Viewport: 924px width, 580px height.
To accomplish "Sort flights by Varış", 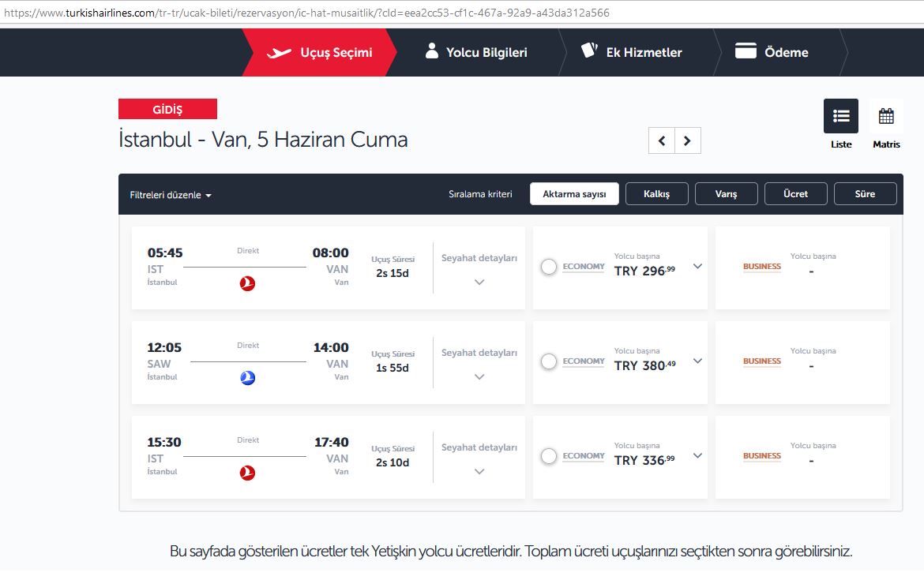I will 726,193.
